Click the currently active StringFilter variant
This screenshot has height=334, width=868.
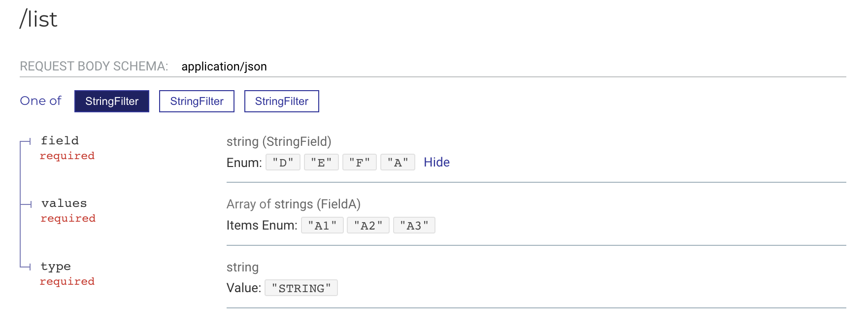tap(111, 101)
